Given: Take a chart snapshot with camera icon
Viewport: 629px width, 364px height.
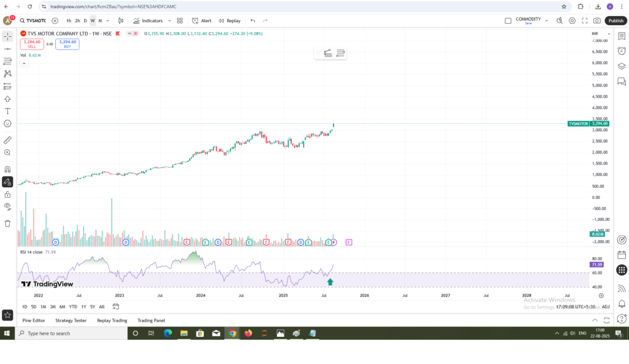Looking at the screenshot, I should coord(597,21).
